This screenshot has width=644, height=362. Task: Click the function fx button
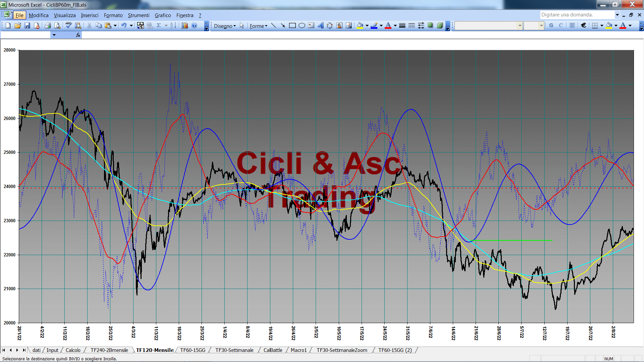pos(78,35)
